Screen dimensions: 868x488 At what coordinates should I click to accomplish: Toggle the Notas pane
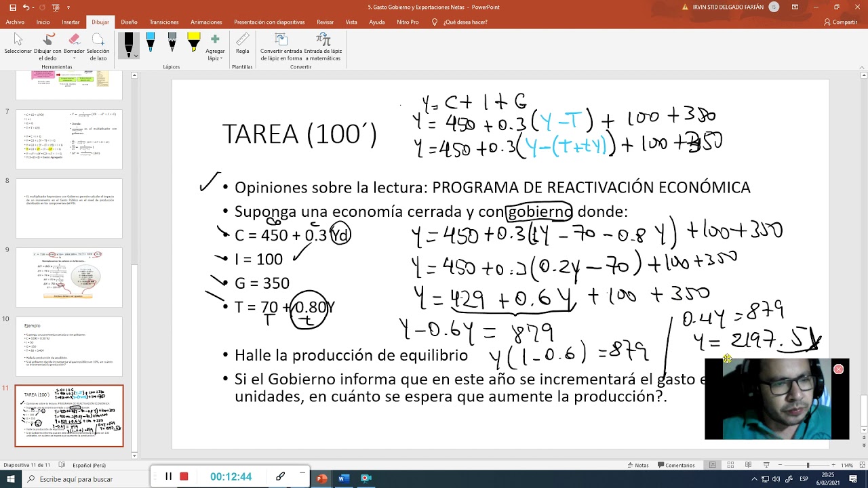tap(638, 465)
